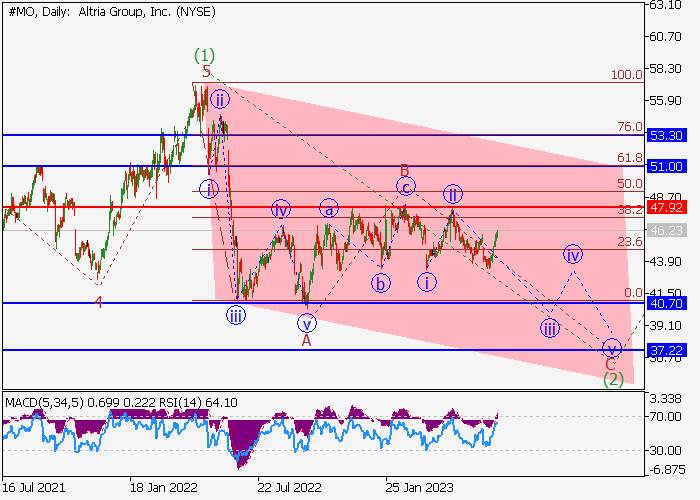Viewport: 700px width, 500px height.
Task: Click the 39.10 price axis value
Action: point(665,325)
